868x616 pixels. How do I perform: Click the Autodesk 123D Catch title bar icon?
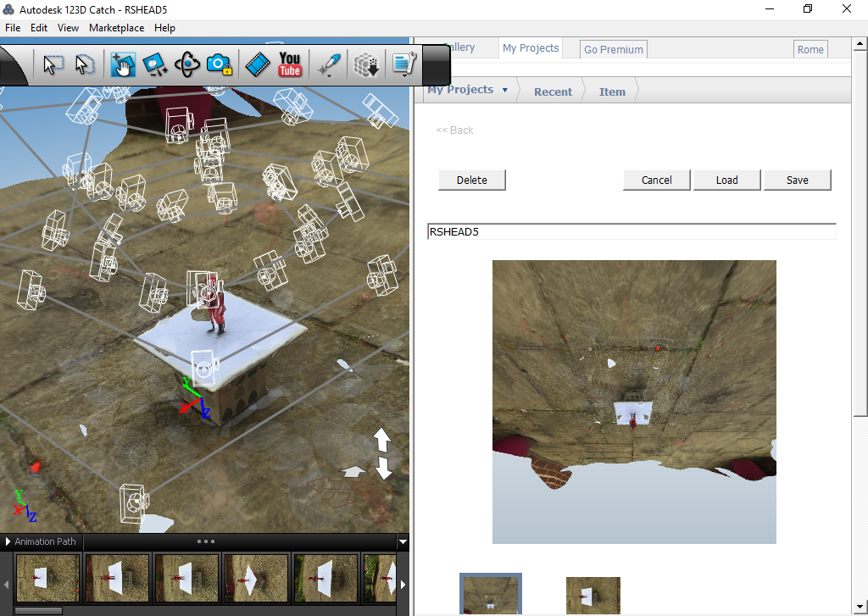8,9
